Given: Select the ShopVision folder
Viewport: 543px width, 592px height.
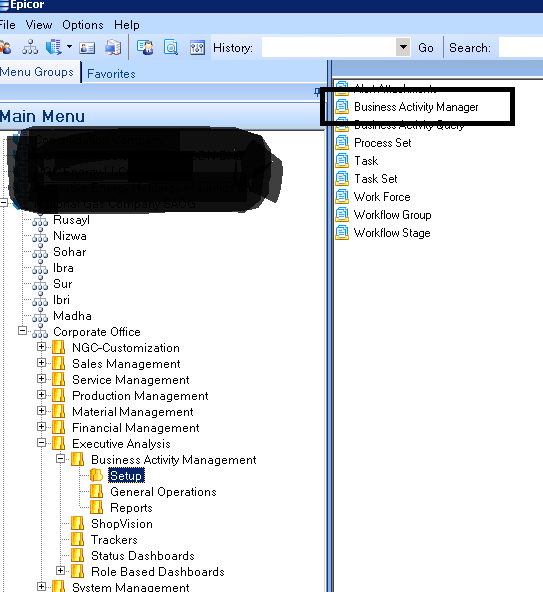Looking at the screenshot, I should (x=122, y=524).
